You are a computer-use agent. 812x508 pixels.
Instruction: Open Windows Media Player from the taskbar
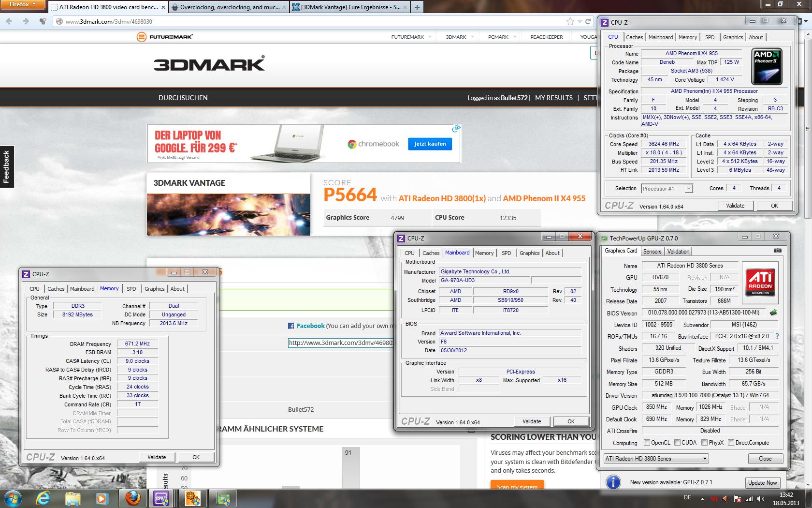(102, 498)
